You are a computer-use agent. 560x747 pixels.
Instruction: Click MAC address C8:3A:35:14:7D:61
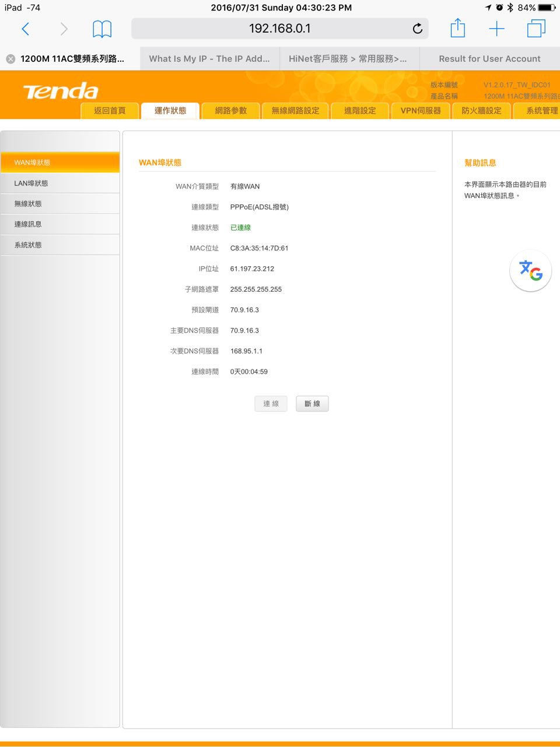tap(259, 248)
